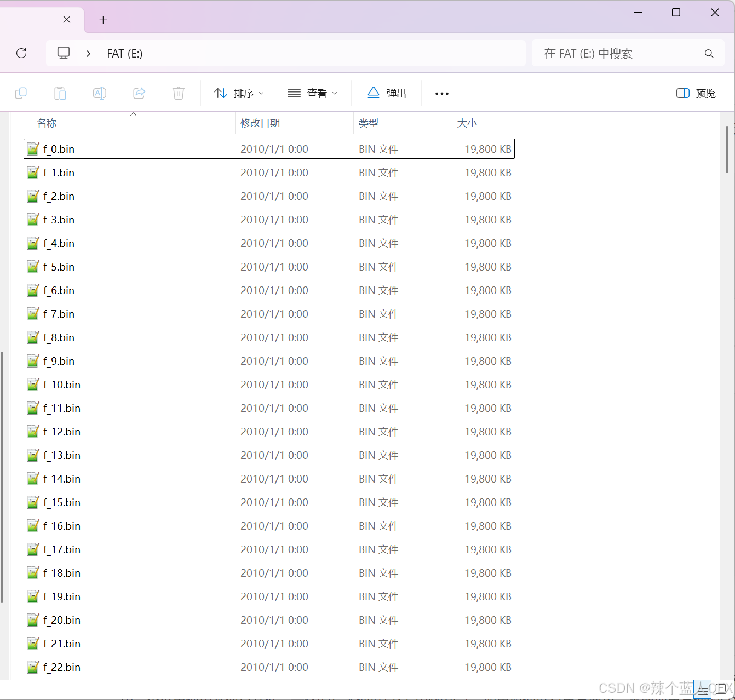Add a new tab with the plus button
The height and width of the screenshot is (700, 735).
coord(103,20)
